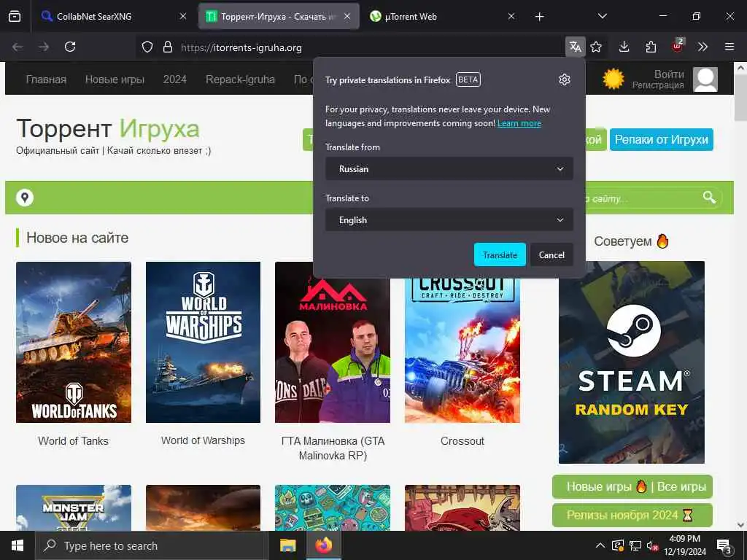
Task: Click the network tray icon
Action: click(x=635, y=545)
